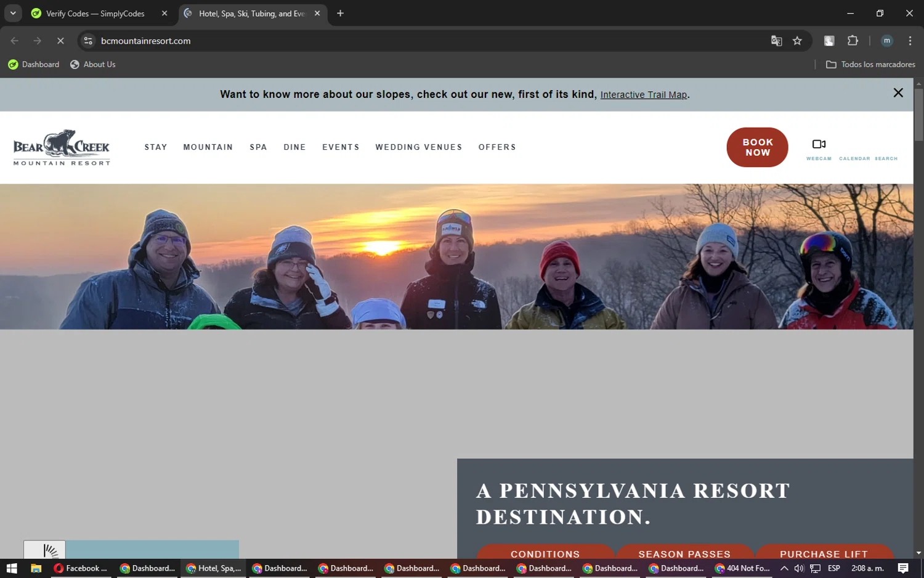This screenshot has width=924, height=578.
Task: Switch to the Verify Codes — SimplyCodes tab
Action: tap(95, 13)
